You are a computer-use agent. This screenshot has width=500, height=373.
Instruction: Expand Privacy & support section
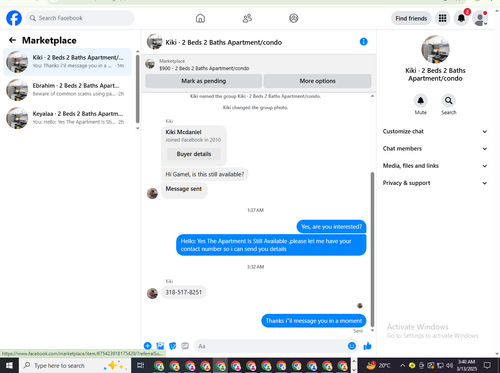click(x=435, y=183)
